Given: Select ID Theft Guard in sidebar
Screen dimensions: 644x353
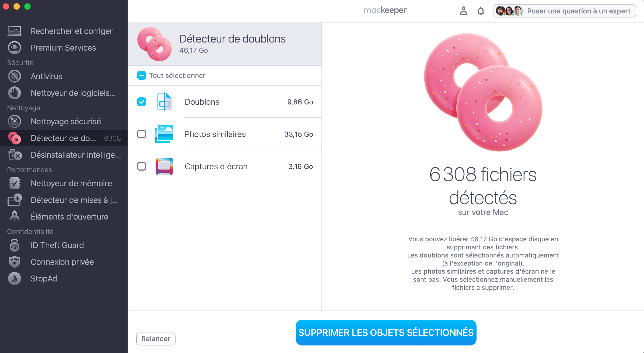Looking at the screenshot, I should 14,245.
